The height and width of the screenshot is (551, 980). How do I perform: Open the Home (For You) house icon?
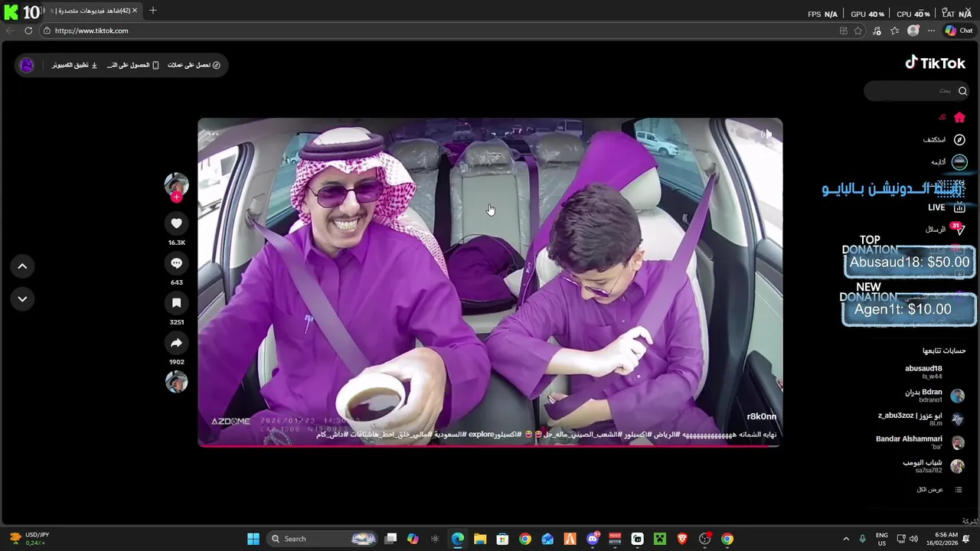pos(959,117)
